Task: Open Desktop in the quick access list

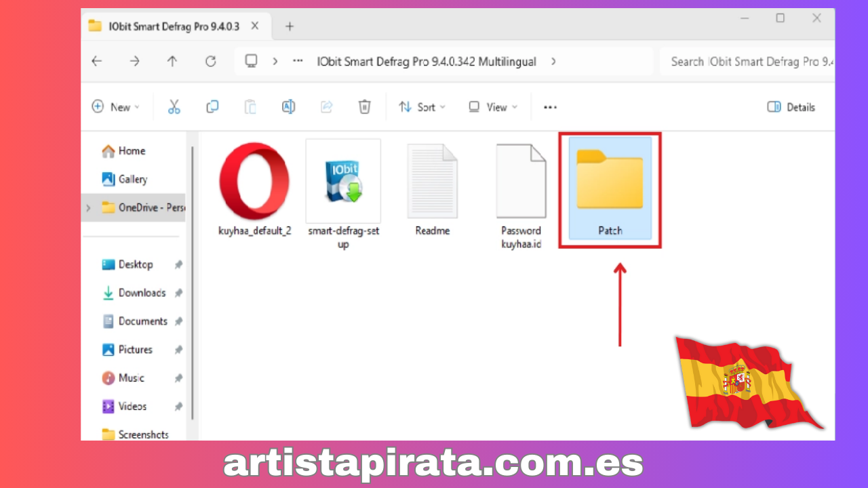Action: 127,264
